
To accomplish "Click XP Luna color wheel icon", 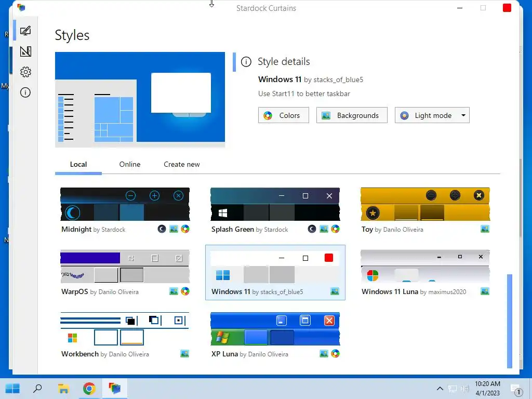I will click(x=335, y=353).
